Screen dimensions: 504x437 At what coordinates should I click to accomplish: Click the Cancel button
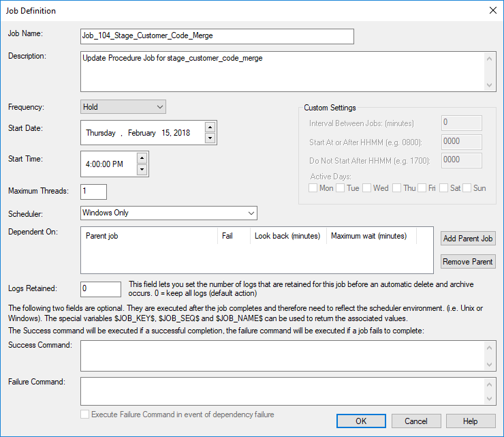(x=416, y=421)
